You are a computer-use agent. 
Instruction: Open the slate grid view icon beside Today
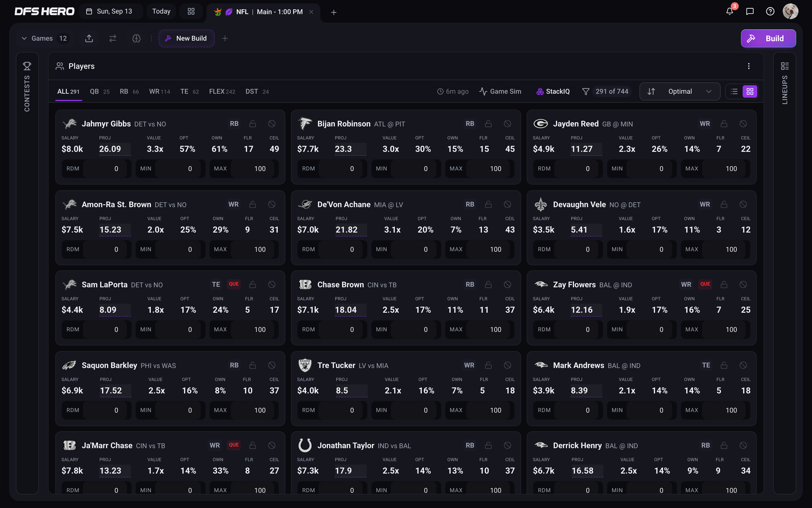[191, 11]
